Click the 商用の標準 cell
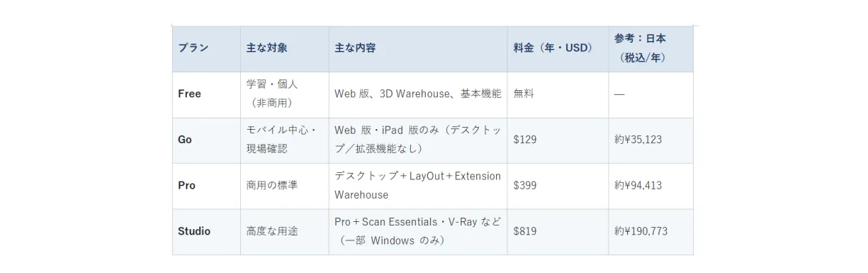 point(284,186)
